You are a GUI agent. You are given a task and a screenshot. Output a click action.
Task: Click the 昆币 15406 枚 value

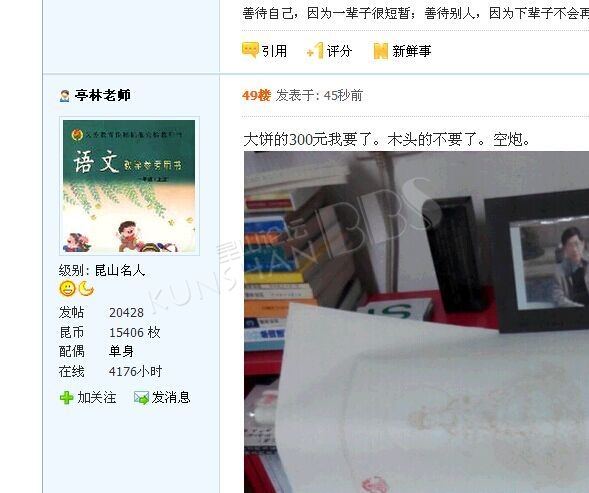[x=135, y=332]
